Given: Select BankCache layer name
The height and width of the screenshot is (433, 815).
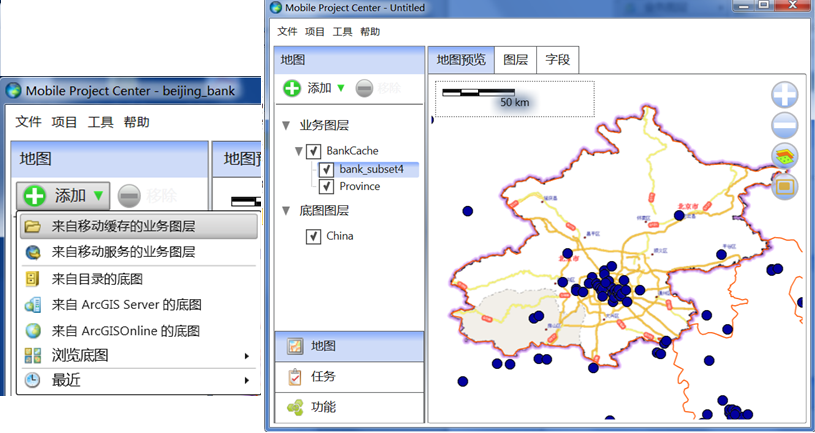Looking at the screenshot, I should tap(352, 151).
